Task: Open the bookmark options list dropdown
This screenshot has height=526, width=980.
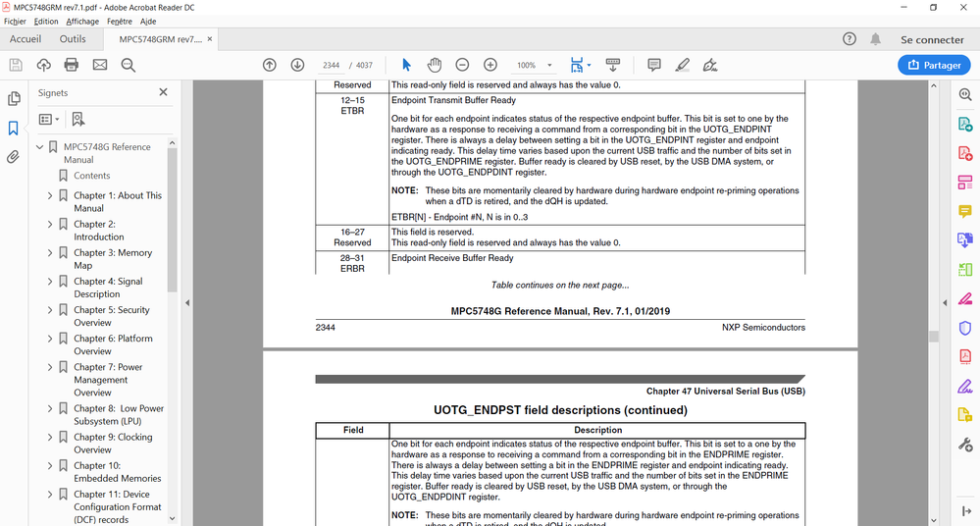Action: pyautogui.click(x=49, y=119)
